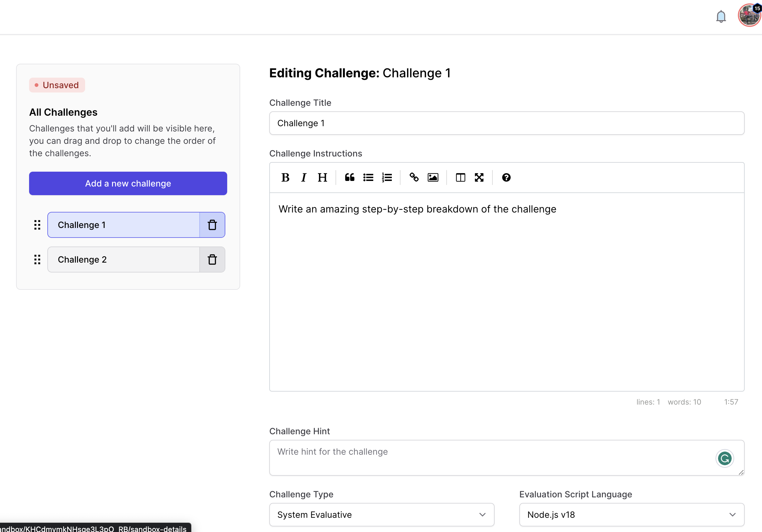Create a bulleted list in editor

pos(368,178)
